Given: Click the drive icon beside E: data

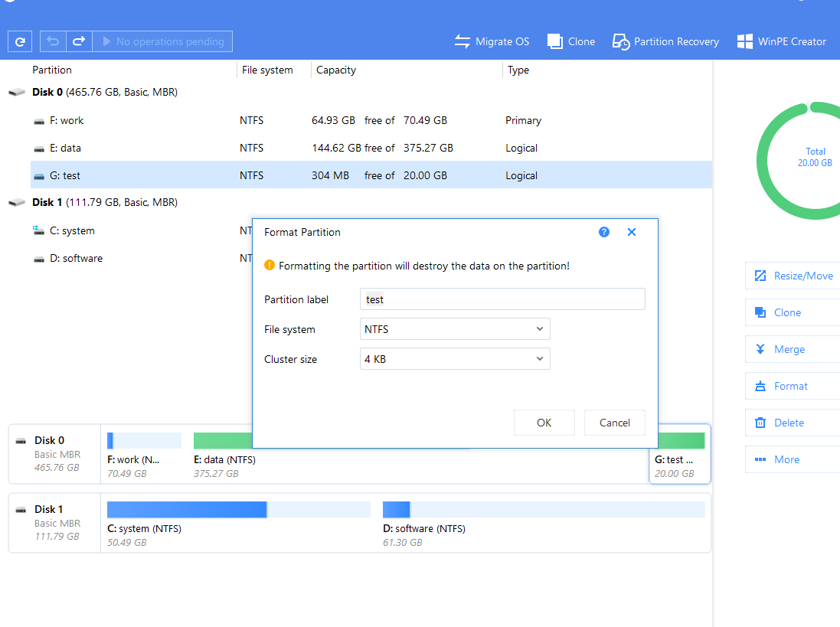Looking at the screenshot, I should pos(38,149).
